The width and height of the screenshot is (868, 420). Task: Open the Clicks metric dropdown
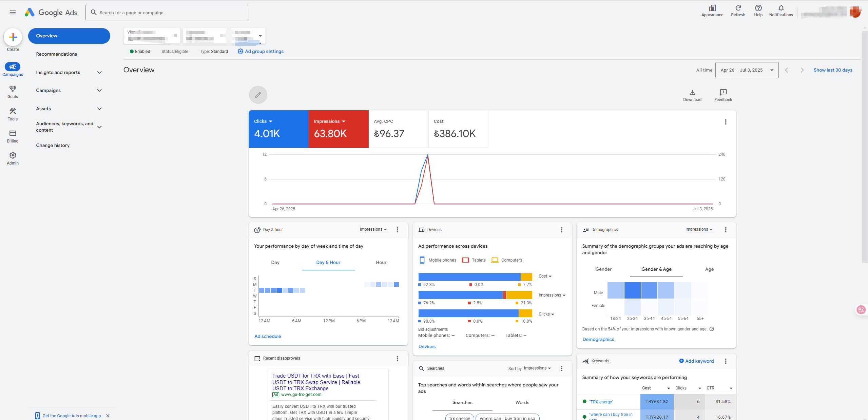pos(263,121)
